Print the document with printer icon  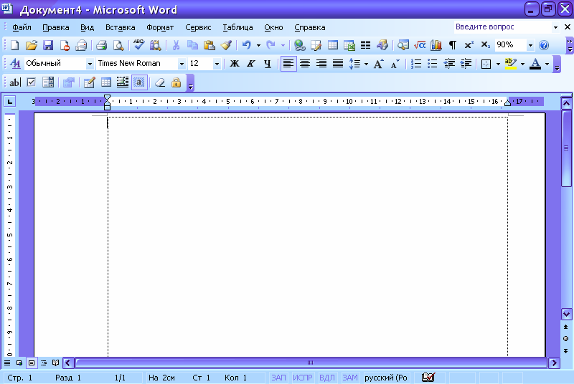coord(101,45)
